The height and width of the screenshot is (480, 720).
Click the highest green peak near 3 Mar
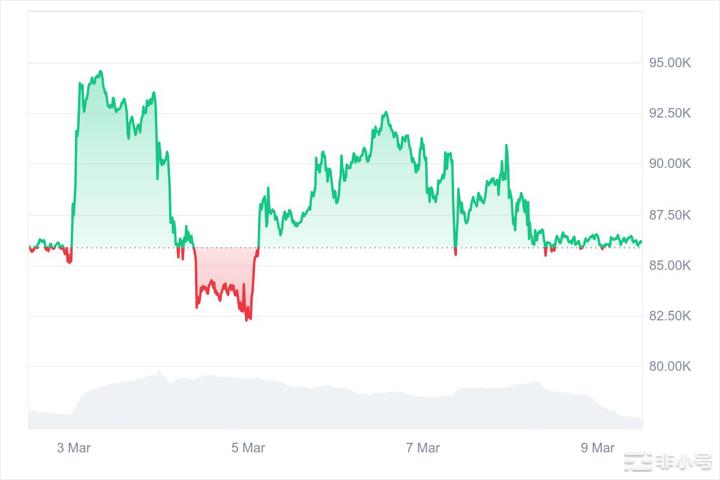[100, 72]
